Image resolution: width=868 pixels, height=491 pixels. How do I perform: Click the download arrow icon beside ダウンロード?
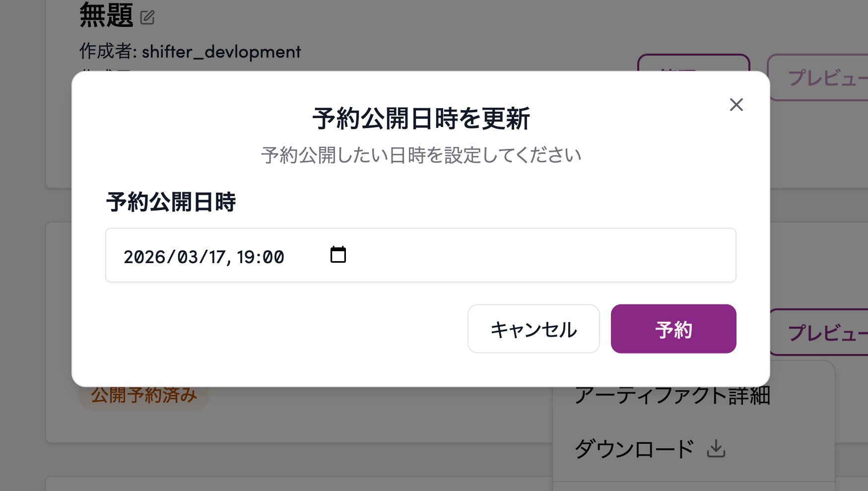[716, 449]
